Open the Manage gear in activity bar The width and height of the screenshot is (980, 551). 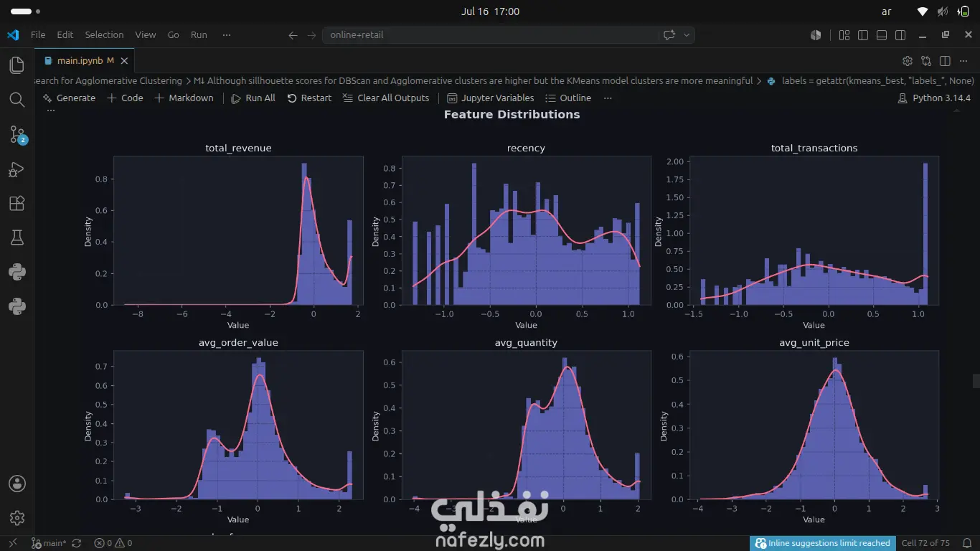pos(17,518)
